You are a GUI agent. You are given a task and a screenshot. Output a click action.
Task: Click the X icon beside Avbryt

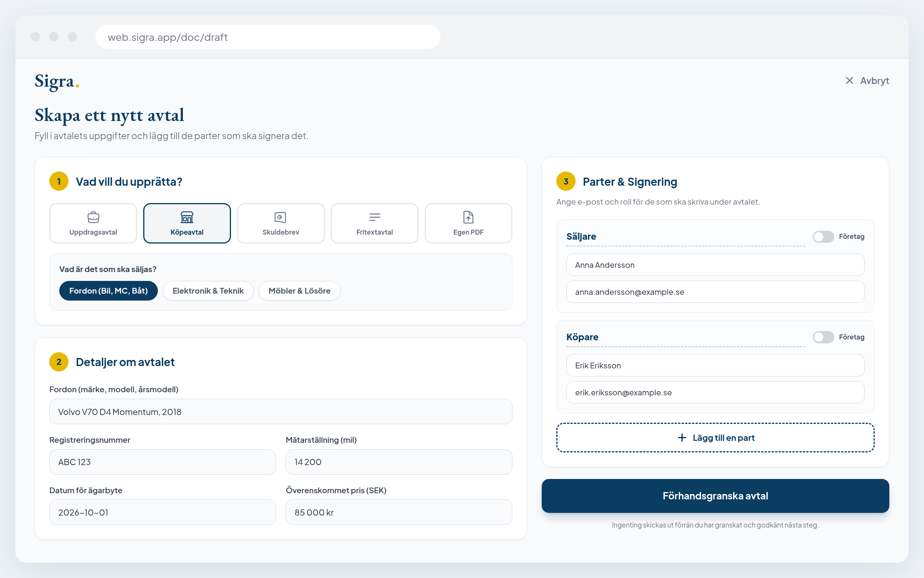849,81
